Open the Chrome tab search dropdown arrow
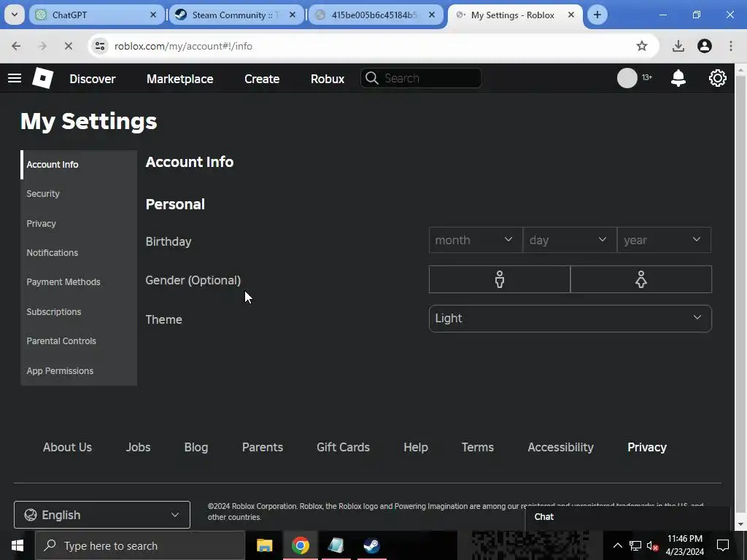The image size is (747, 560). click(x=15, y=15)
